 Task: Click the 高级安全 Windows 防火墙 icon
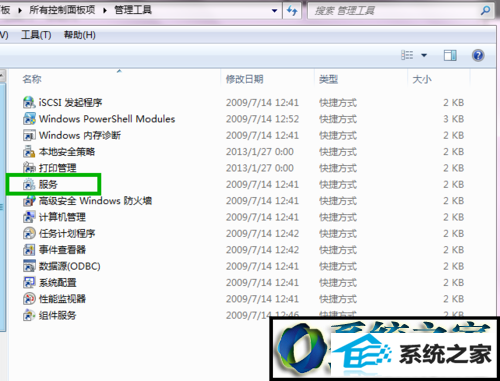point(29,200)
